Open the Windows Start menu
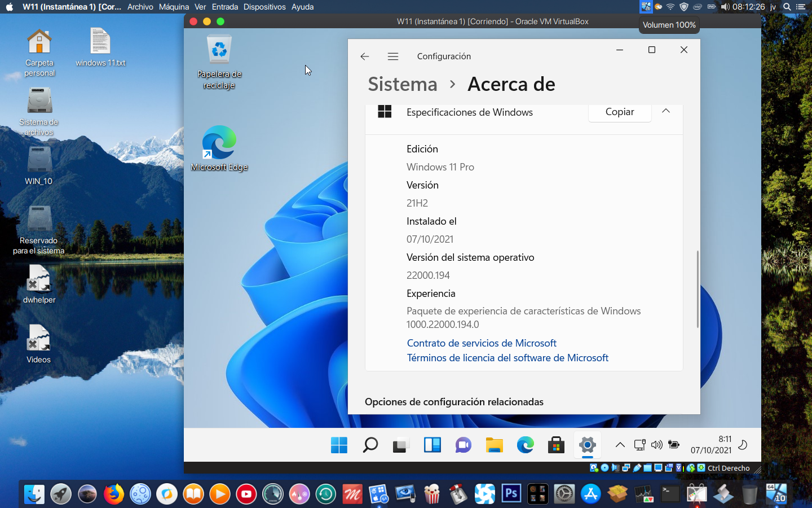Viewport: 812px width, 508px height. coord(339,445)
